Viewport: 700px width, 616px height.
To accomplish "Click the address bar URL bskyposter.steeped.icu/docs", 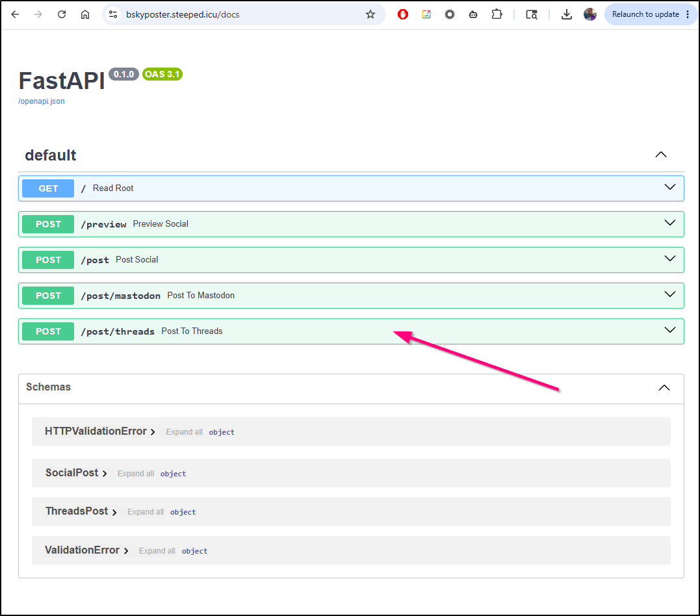I will coord(183,14).
